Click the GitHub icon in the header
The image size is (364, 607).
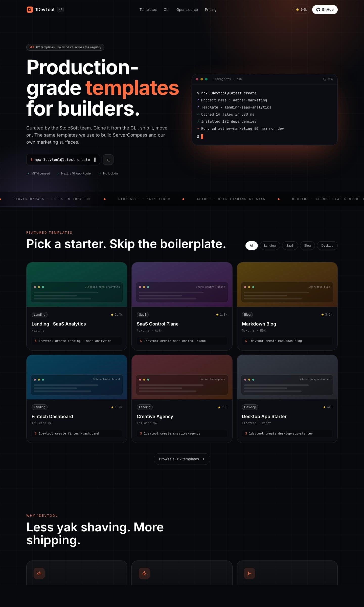point(318,10)
